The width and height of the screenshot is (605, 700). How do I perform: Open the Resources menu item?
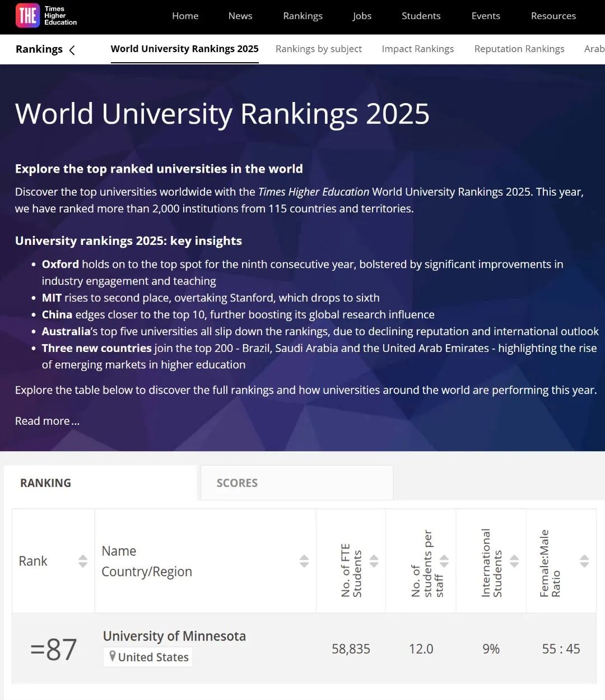pyautogui.click(x=553, y=16)
